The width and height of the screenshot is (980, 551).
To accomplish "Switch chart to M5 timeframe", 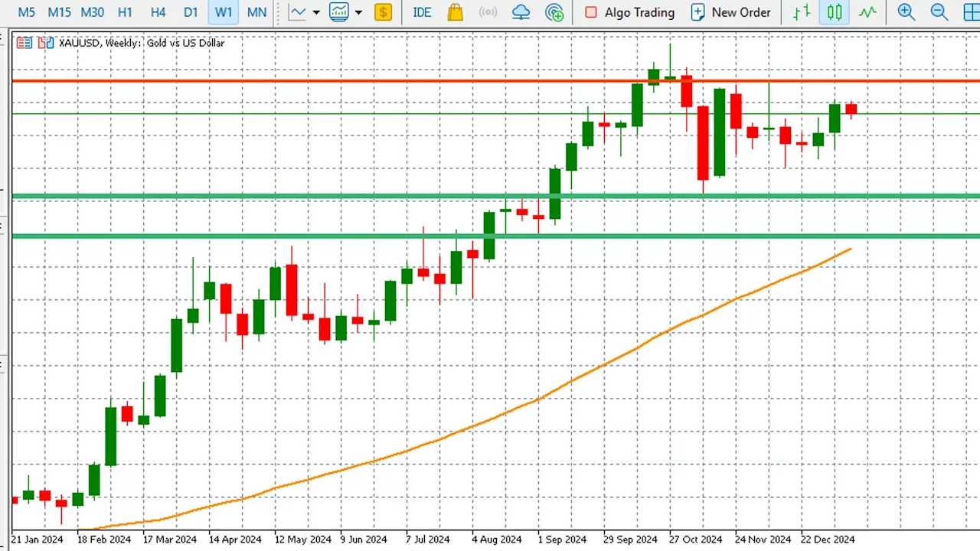I will [26, 12].
